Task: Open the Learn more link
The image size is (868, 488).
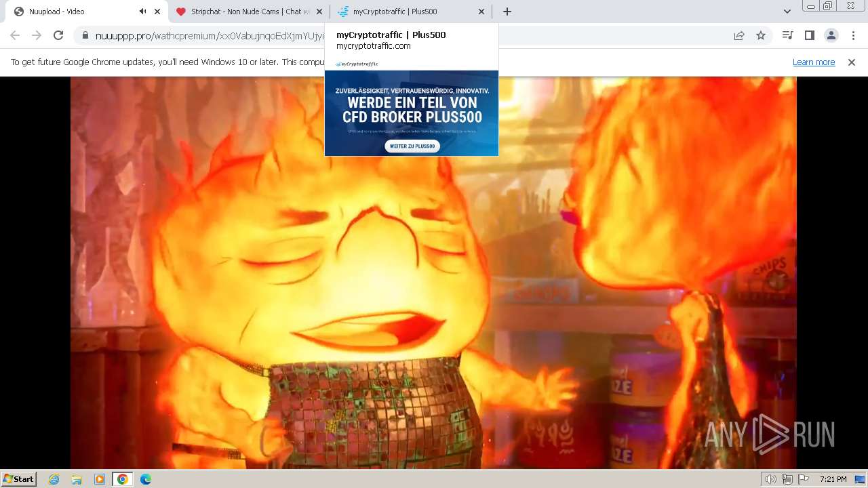Action: point(814,62)
